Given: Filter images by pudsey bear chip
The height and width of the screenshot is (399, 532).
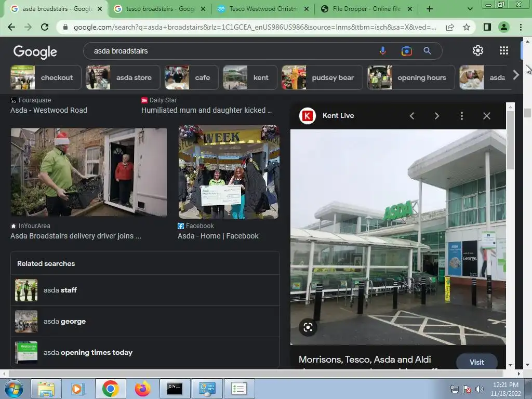Looking at the screenshot, I should (x=322, y=77).
